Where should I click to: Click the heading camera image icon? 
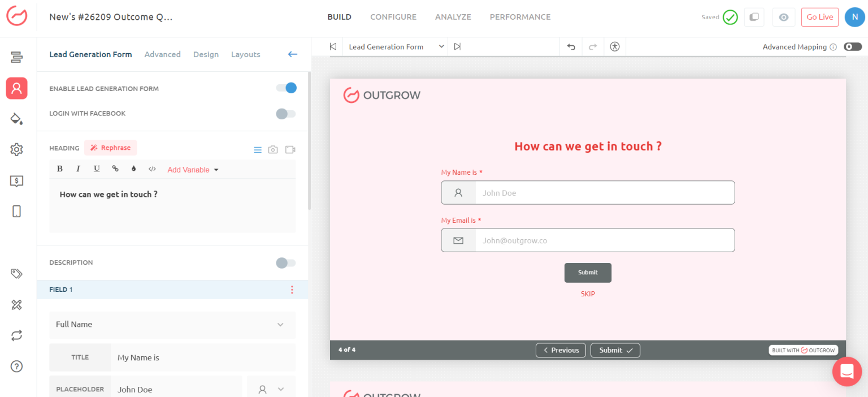[x=273, y=150]
